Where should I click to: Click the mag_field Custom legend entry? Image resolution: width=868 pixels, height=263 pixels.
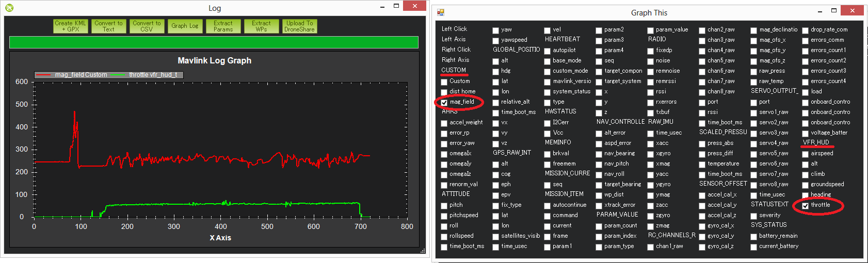(x=72, y=75)
